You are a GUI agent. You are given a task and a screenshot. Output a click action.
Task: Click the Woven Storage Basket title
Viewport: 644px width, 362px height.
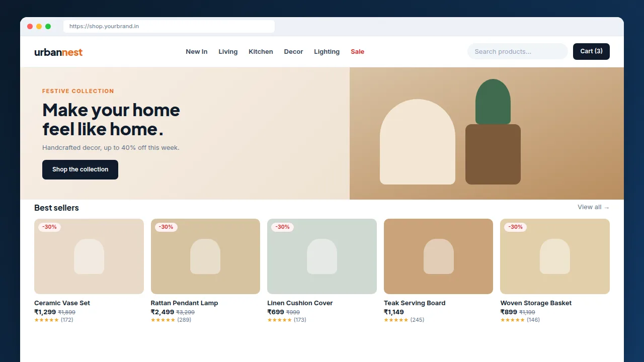pyautogui.click(x=536, y=303)
